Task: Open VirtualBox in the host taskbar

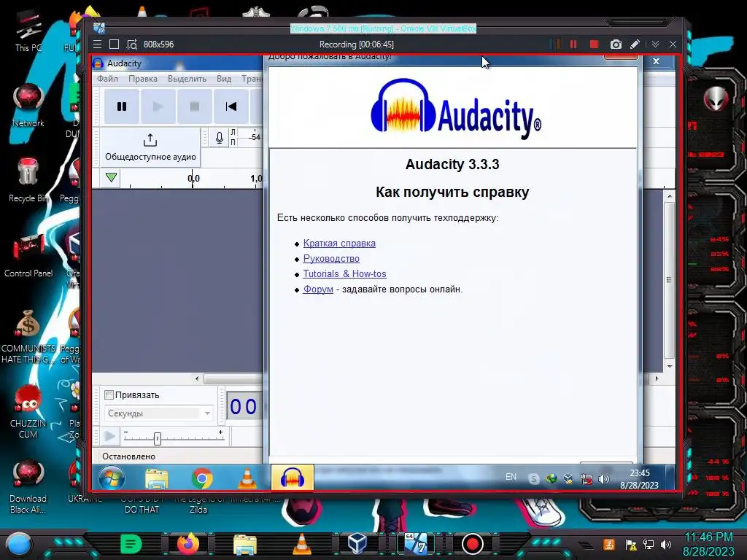Action: pyautogui.click(x=357, y=544)
